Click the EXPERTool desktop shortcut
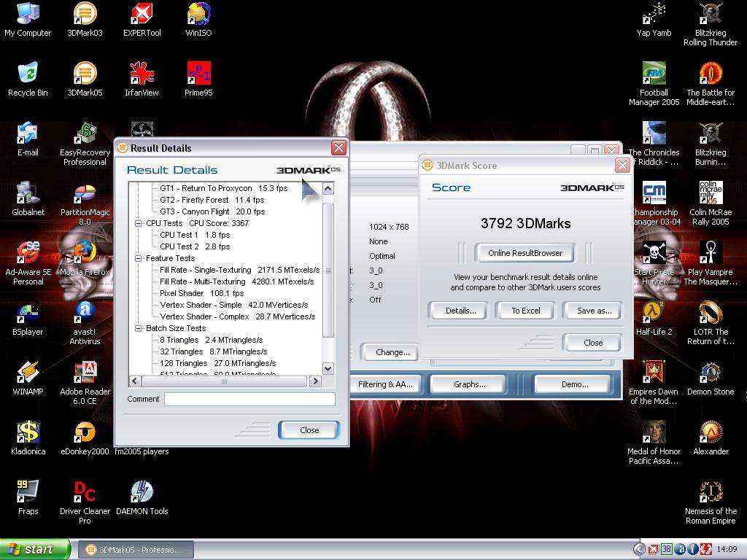This screenshot has height=560, width=747. (x=142, y=15)
